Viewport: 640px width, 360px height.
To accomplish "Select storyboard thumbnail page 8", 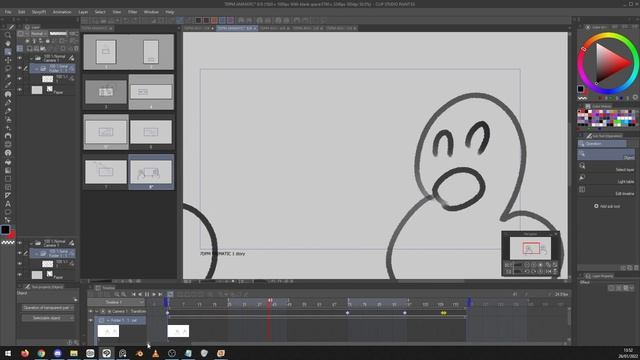I will click(x=151, y=172).
